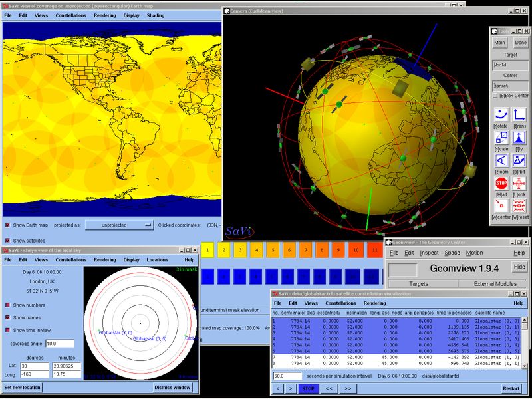Screen dimensions: 532x399
Task: Activate the fly tool icon
Action: (519, 138)
